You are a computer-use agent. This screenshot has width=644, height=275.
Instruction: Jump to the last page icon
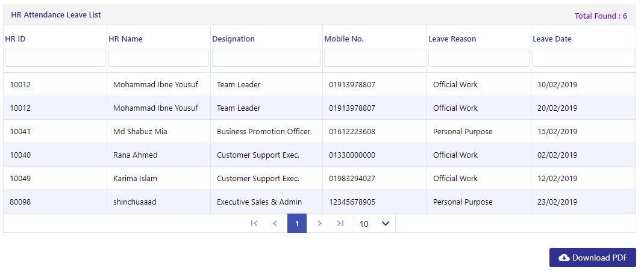click(340, 223)
